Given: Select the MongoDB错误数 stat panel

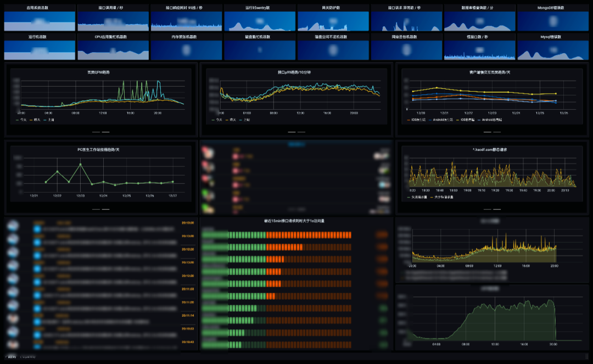Looking at the screenshot, I should coord(553,18).
